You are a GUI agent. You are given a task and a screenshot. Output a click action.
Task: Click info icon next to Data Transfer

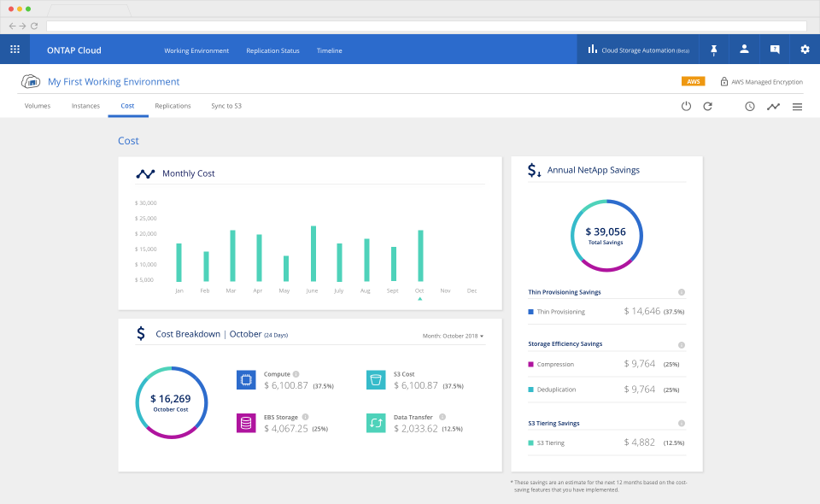coord(442,417)
